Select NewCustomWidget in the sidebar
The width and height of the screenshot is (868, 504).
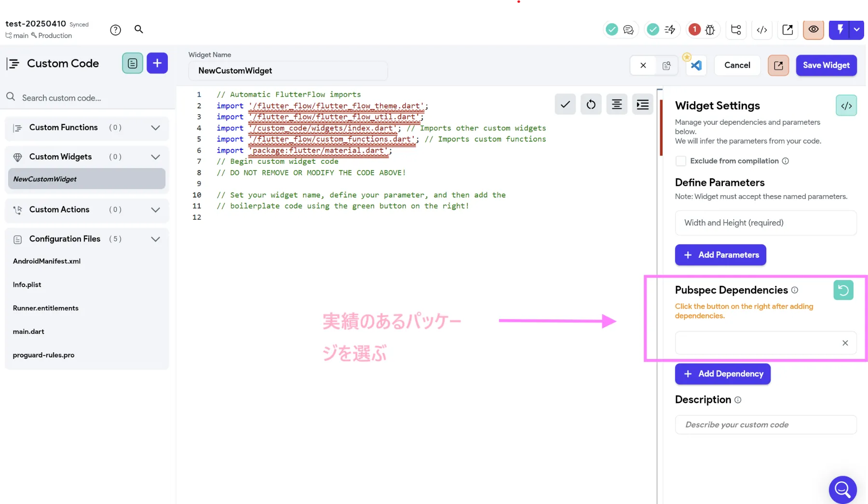click(x=87, y=179)
